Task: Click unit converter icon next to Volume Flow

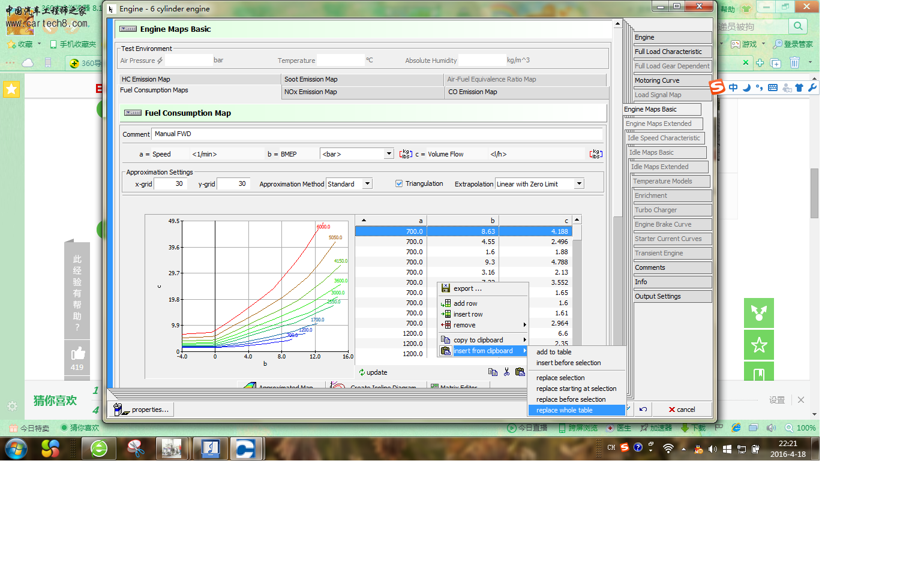Action: pyautogui.click(x=596, y=154)
